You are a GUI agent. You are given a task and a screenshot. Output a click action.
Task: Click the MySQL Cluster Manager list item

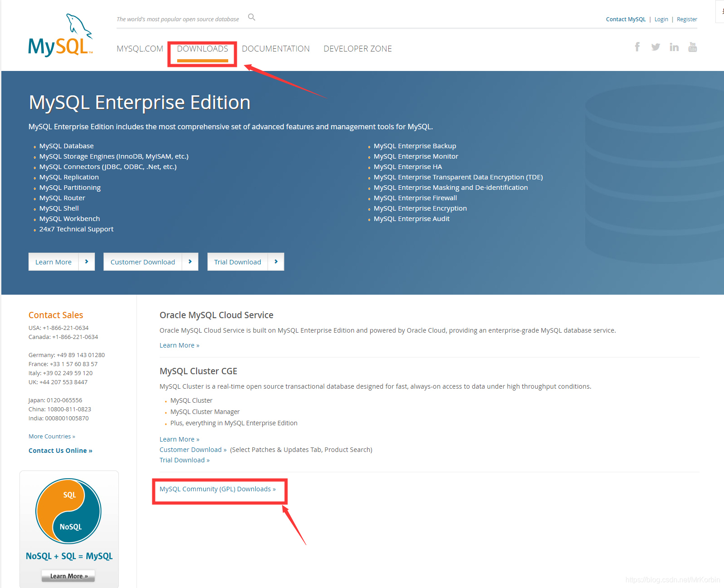(205, 412)
